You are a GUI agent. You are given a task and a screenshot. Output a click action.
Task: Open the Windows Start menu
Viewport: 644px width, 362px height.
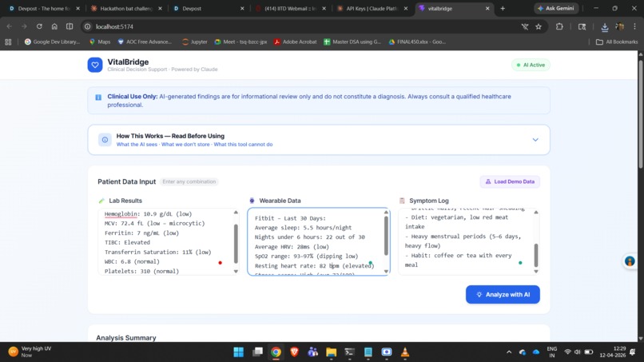pos(239,352)
